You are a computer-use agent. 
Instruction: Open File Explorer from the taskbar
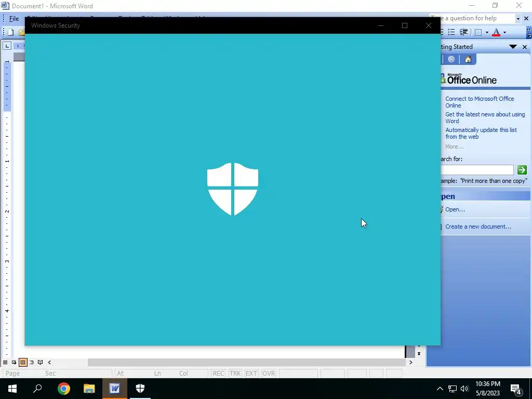(89, 389)
